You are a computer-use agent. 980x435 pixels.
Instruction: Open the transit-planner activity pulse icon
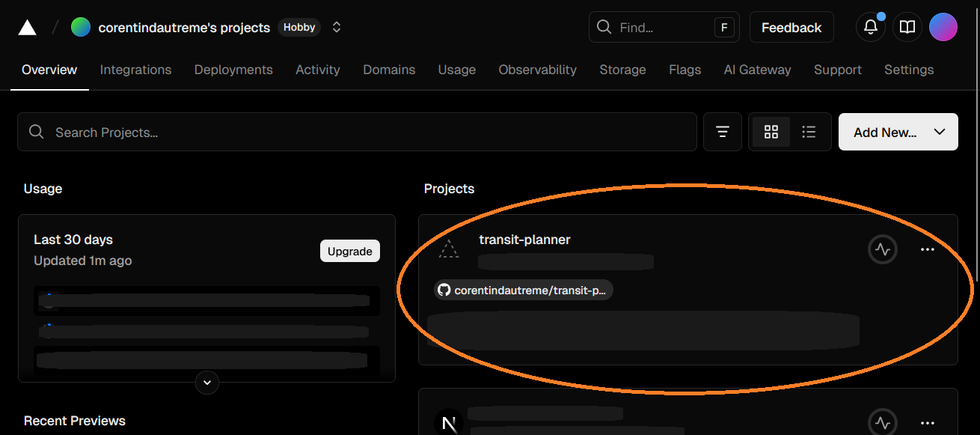click(883, 249)
